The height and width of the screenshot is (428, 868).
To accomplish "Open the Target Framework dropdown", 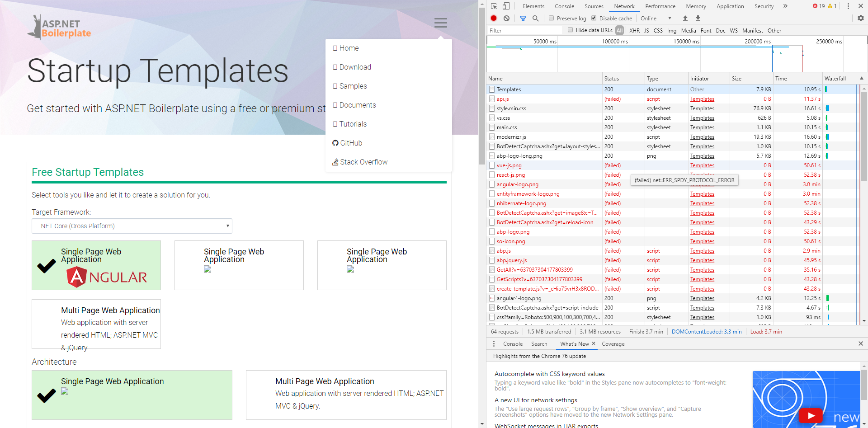I will [x=132, y=226].
